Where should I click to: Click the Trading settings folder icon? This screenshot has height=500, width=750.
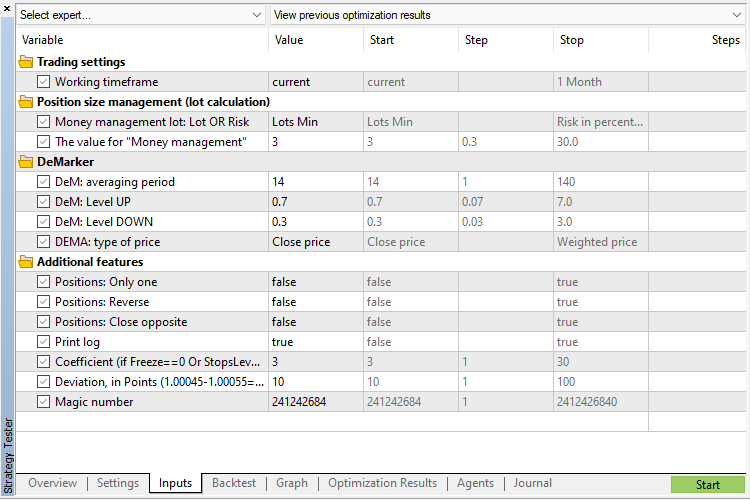(26, 62)
